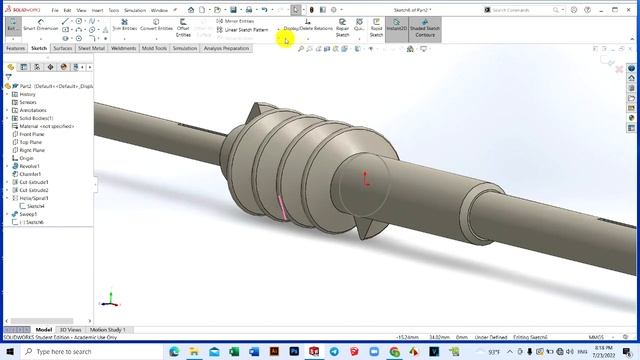The image size is (640, 360).
Task: Open the FeatureManager Design Tree tab
Action: 11,67
